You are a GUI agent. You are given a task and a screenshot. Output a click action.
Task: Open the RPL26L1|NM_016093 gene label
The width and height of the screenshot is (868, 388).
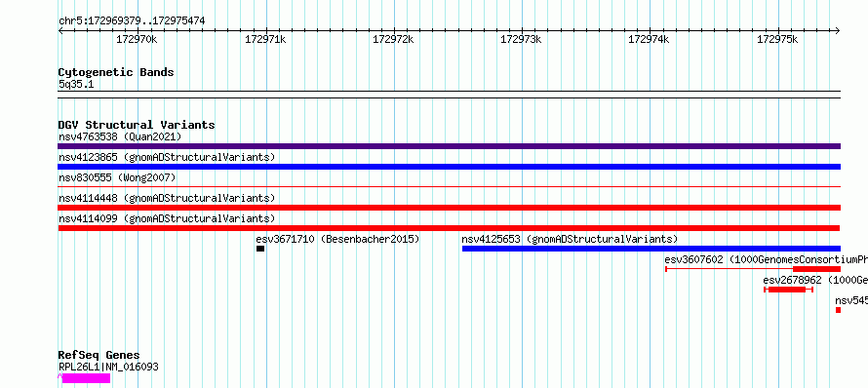click(108, 367)
